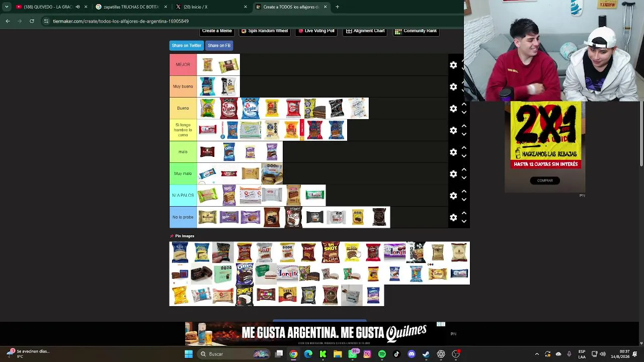644x362 pixels.
Task: Open TikTok from the taskbar
Action: [396, 354]
